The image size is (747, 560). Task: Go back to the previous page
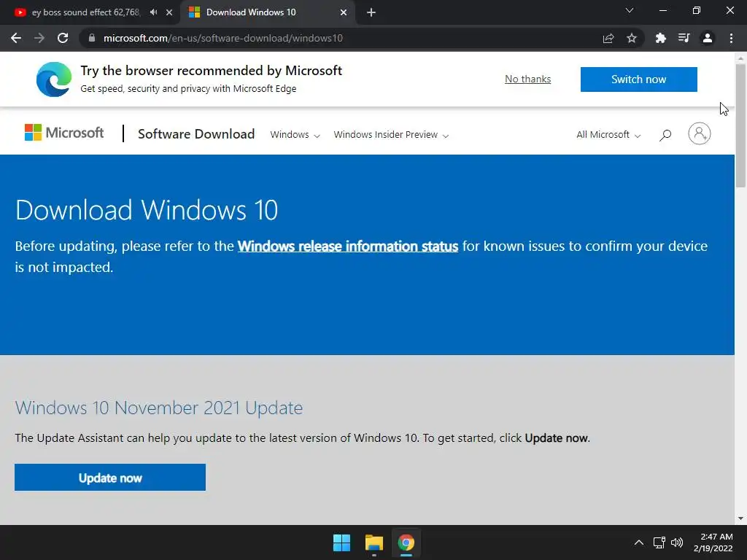tap(16, 38)
